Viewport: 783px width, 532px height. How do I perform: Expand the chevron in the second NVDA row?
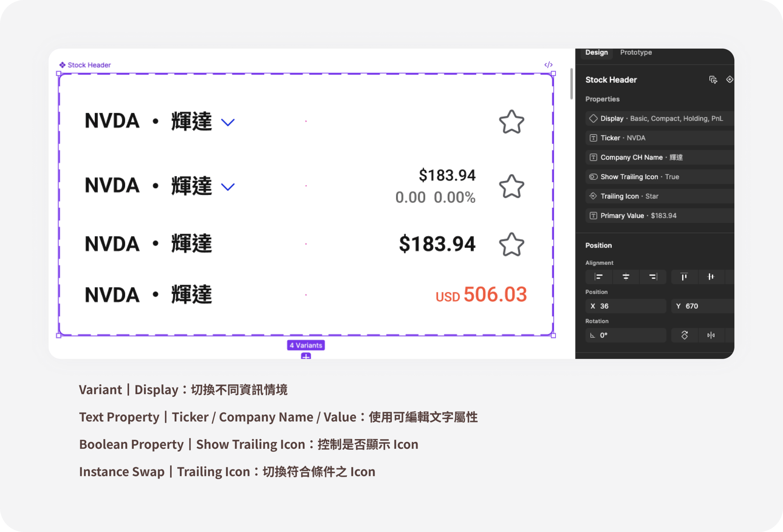point(228,187)
